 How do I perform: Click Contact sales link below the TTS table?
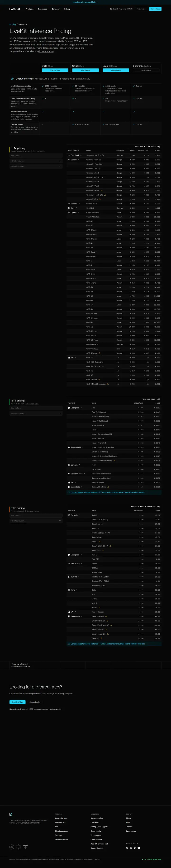pyautogui.click(x=76, y=644)
